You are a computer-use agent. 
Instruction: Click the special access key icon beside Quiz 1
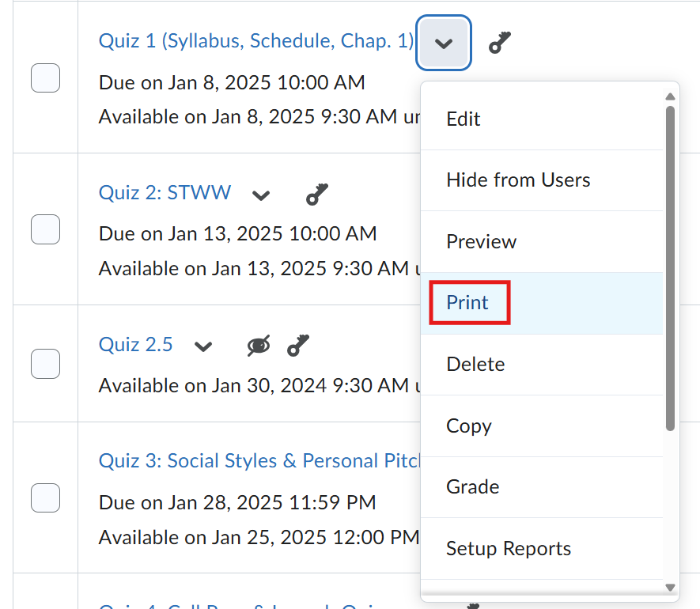pyautogui.click(x=499, y=42)
